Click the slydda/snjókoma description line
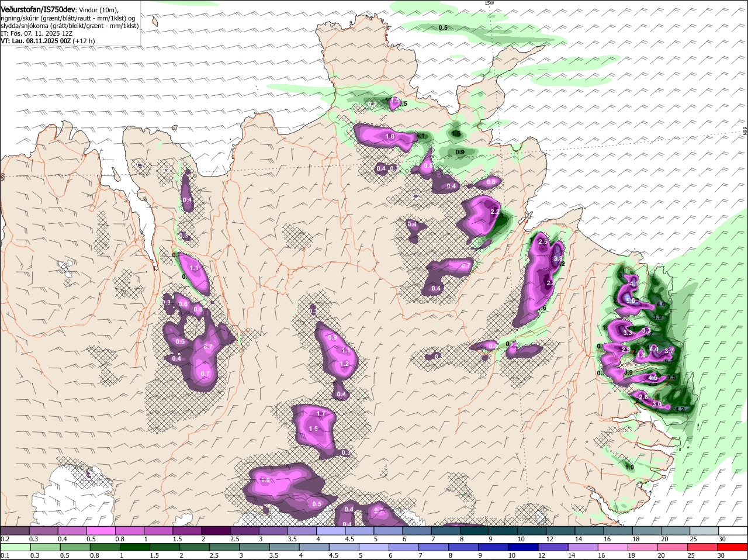 (x=70, y=26)
